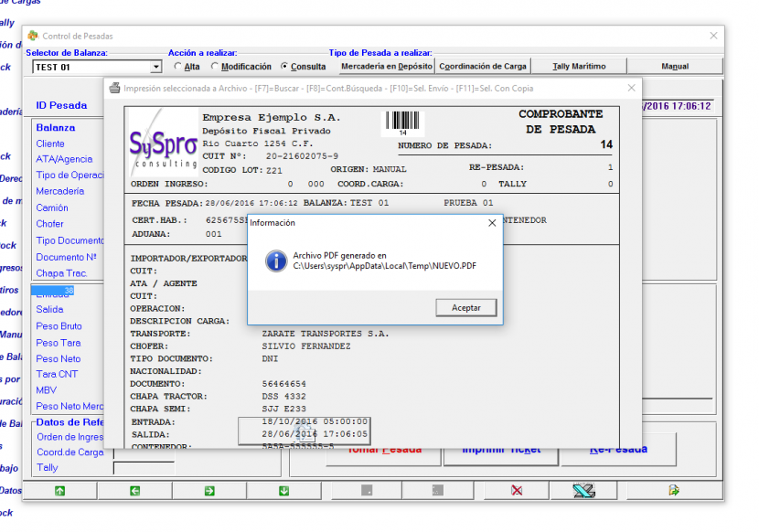759x532 pixels.
Task: Click the red X delete icon
Action: coord(514,491)
